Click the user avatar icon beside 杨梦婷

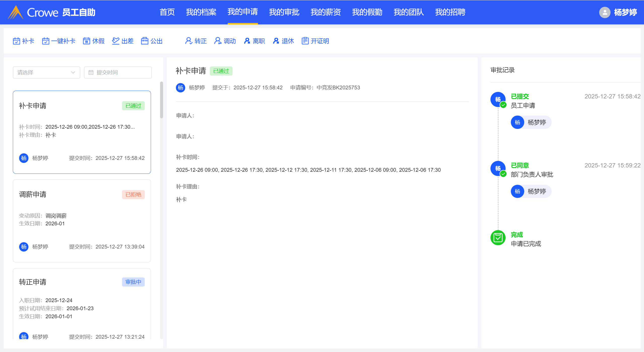(x=604, y=12)
